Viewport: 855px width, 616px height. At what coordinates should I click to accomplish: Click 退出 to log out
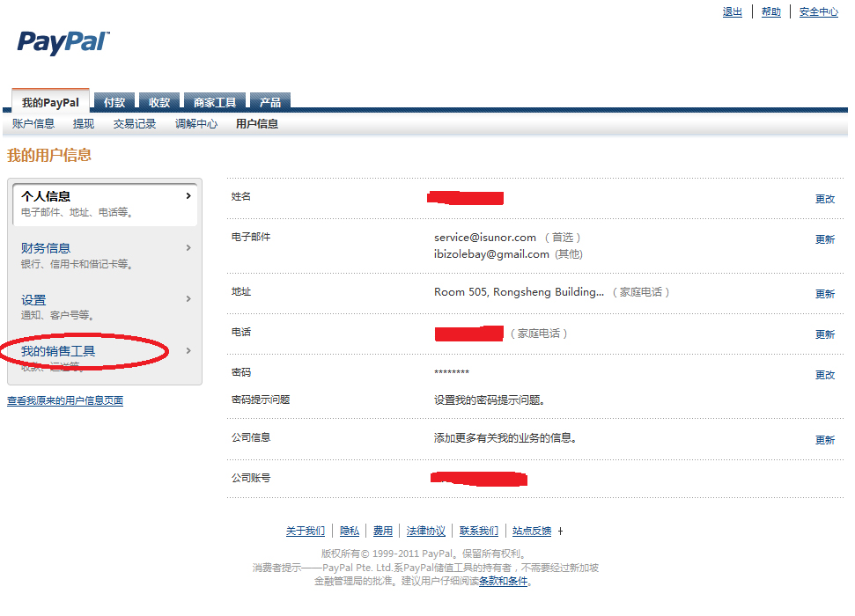pos(732,12)
